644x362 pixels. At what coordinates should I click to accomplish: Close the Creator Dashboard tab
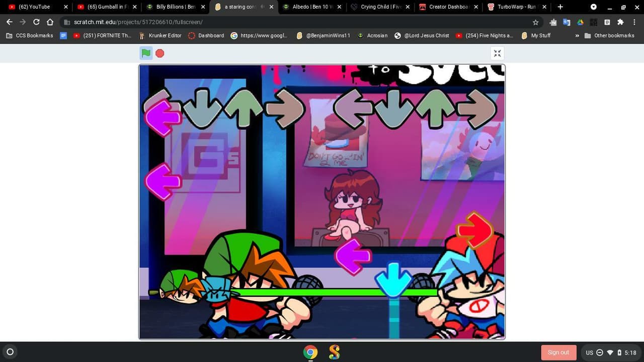[476, 7]
